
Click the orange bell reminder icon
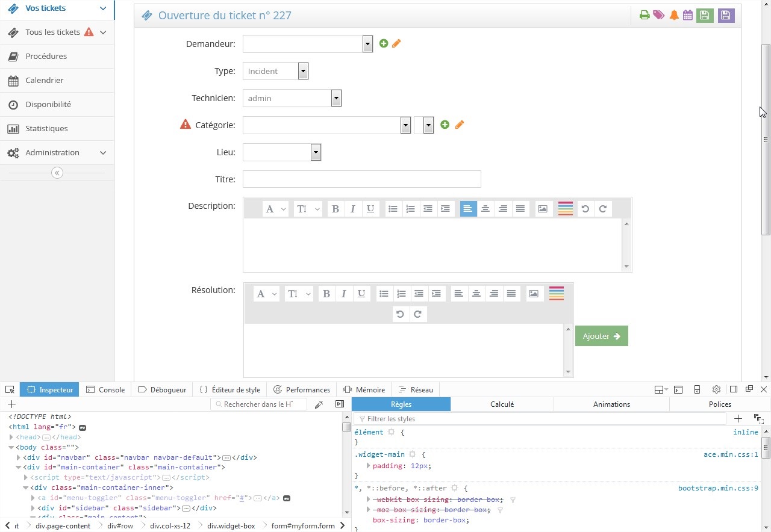pyautogui.click(x=674, y=15)
